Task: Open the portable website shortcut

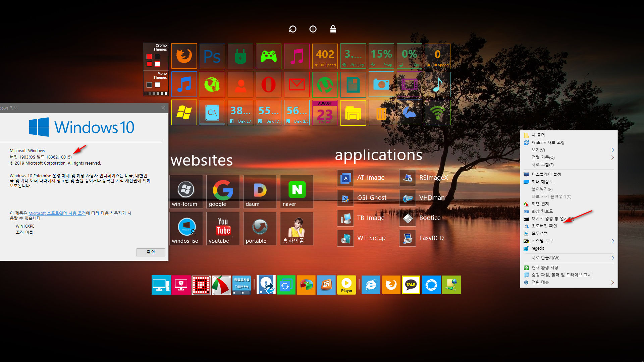Action: (x=260, y=228)
